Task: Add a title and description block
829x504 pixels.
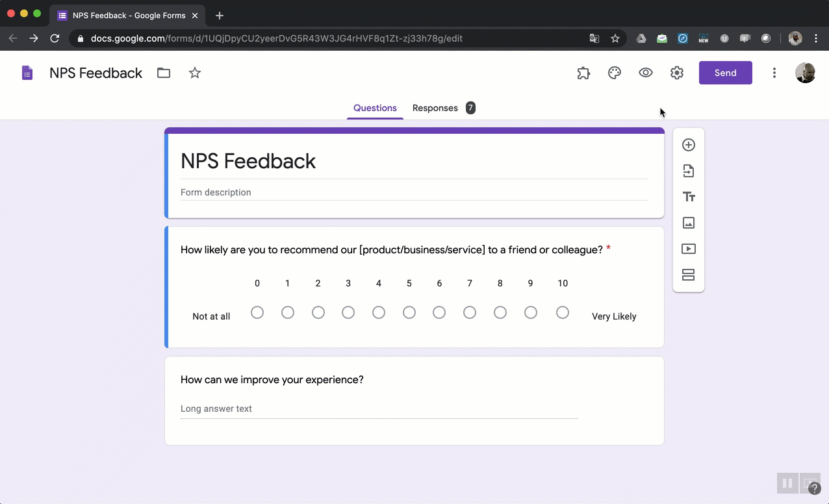Action: pyautogui.click(x=689, y=197)
